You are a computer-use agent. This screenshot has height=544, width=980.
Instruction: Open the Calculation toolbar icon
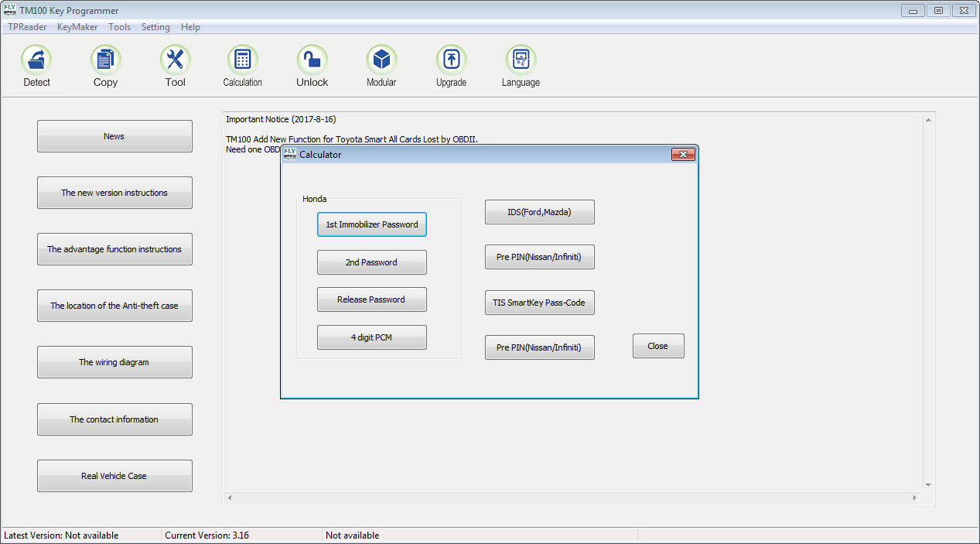243,60
